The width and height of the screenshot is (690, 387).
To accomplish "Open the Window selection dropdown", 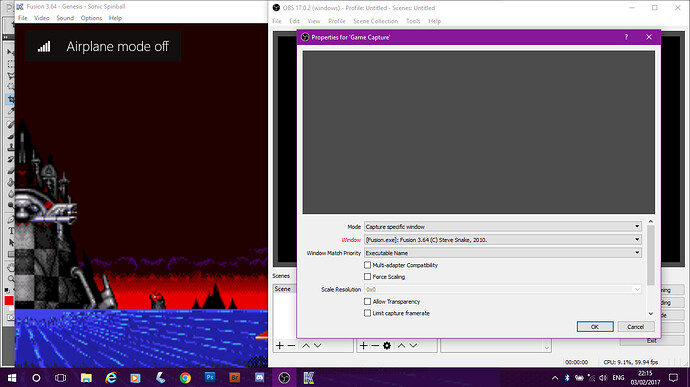I will (x=503, y=240).
